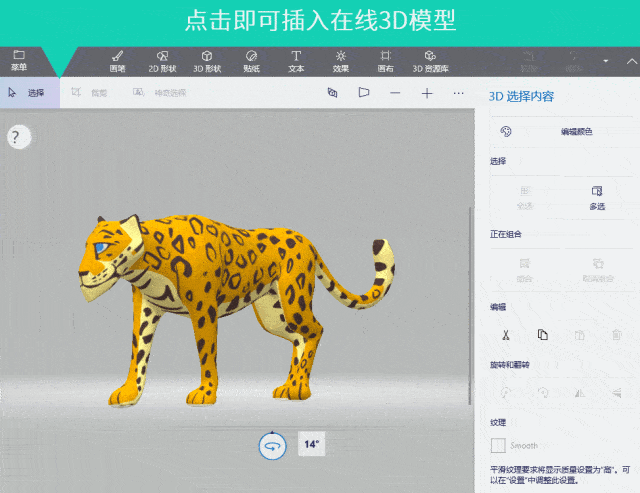Rotate right with the second rotation icon
Viewport: 640px width, 493px height.
click(542, 393)
